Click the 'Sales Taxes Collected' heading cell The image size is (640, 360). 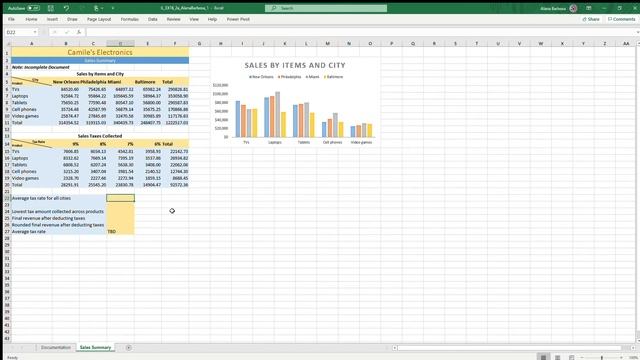[x=100, y=136]
